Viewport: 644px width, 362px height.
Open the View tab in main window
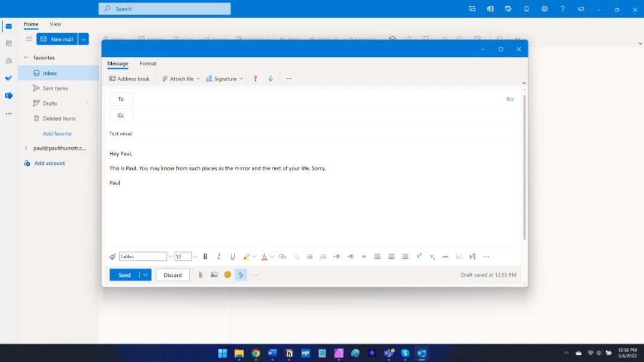(56, 24)
